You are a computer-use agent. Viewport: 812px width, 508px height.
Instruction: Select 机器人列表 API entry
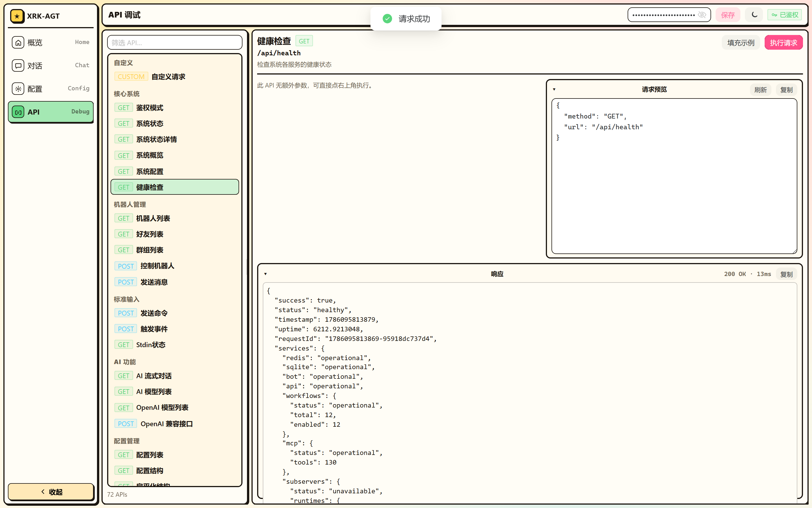(x=175, y=218)
